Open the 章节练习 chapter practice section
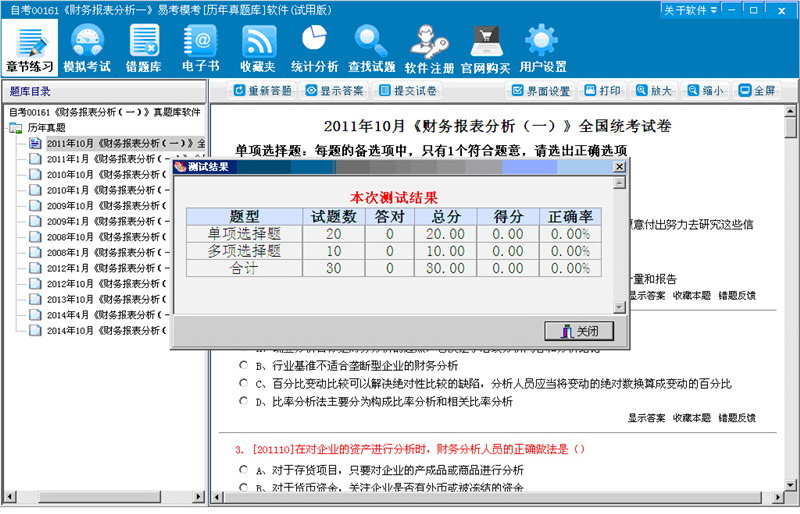 [30, 48]
